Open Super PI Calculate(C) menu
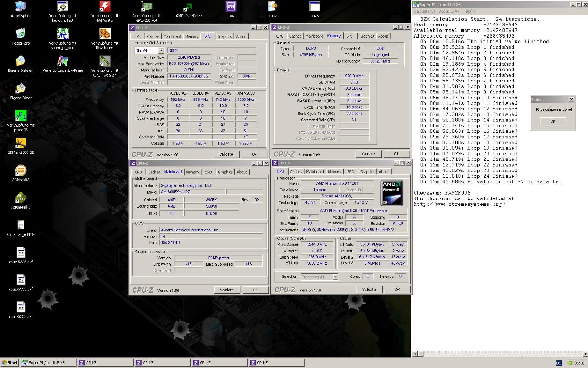 (x=424, y=11)
